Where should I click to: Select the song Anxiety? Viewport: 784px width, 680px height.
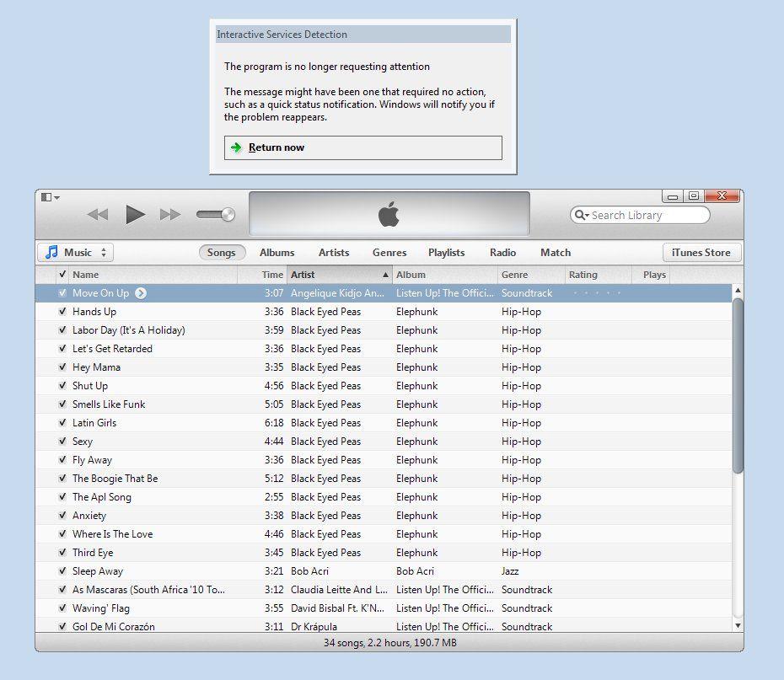pos(384,516)
